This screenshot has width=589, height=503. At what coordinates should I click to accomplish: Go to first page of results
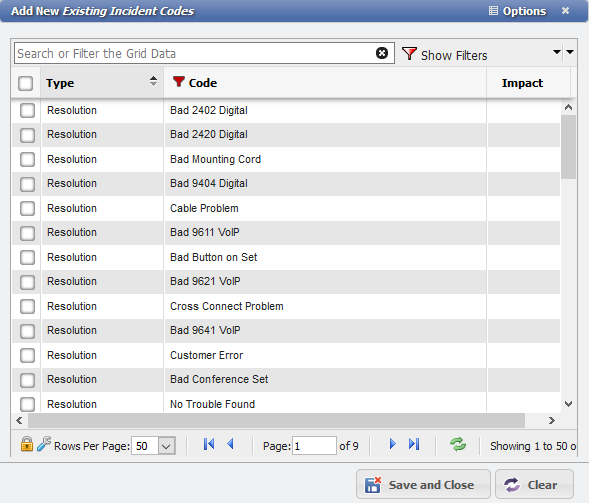coord(209,444)
